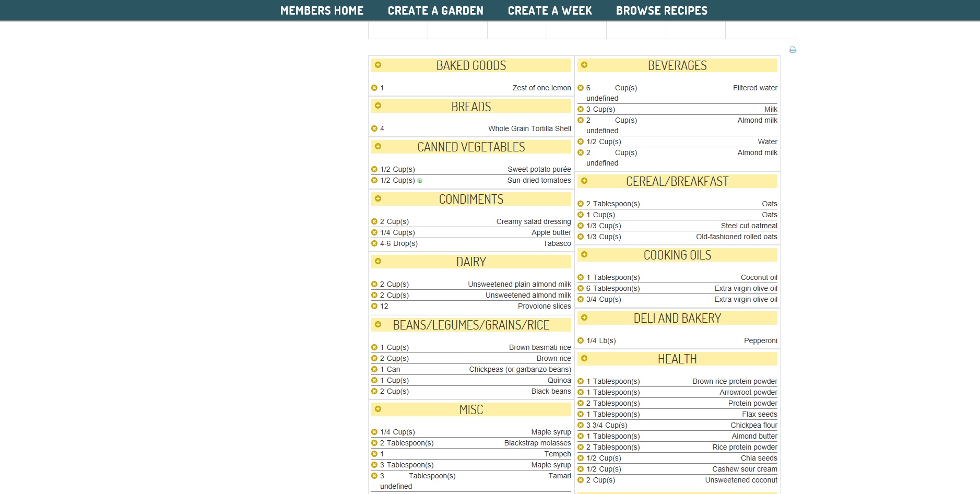The width and height of the screenshot is (980, 494).
Task: Click the plus icon on Baked Goods header
Action: (x=378, y=65)
